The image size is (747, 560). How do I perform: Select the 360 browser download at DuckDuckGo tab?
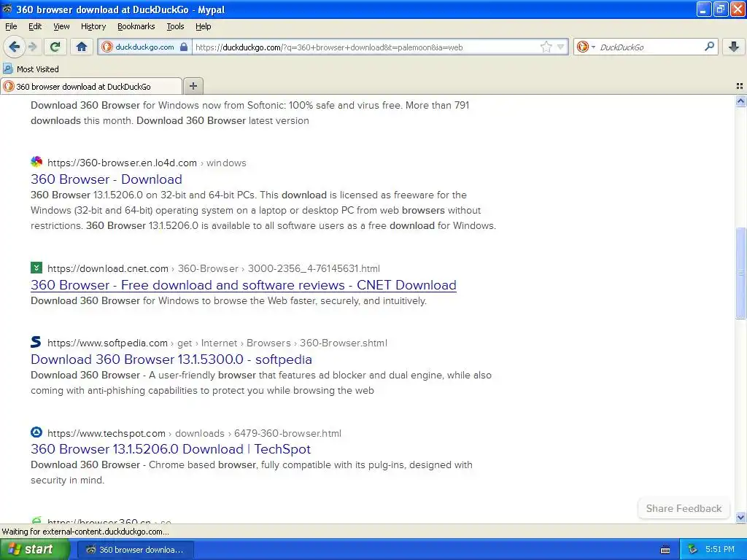click(91, 86)
